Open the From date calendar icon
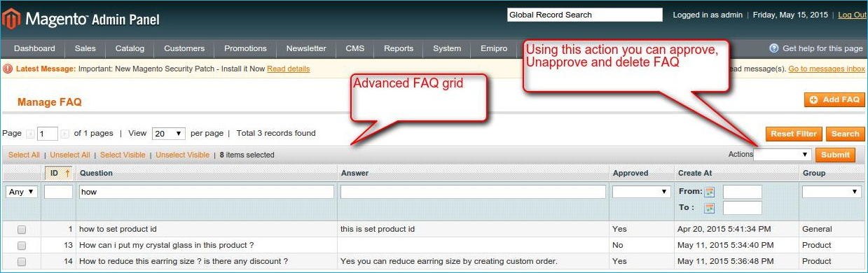 click(709, 192)
